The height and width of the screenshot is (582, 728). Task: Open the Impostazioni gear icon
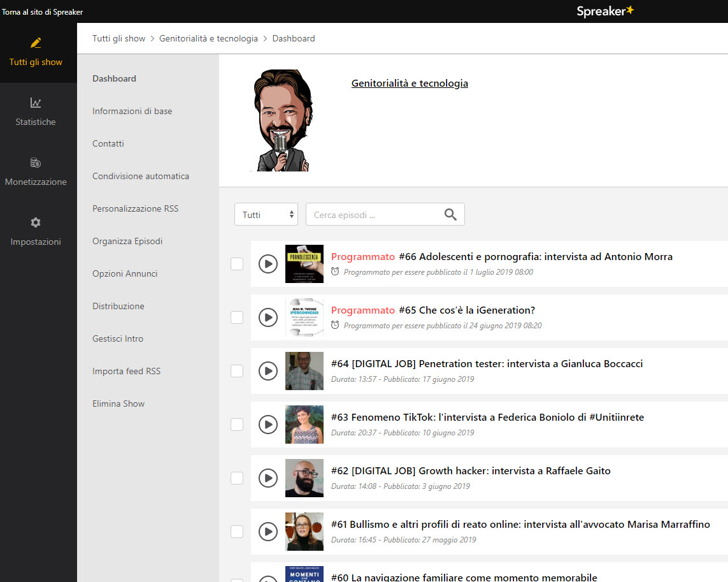[36, 222]
